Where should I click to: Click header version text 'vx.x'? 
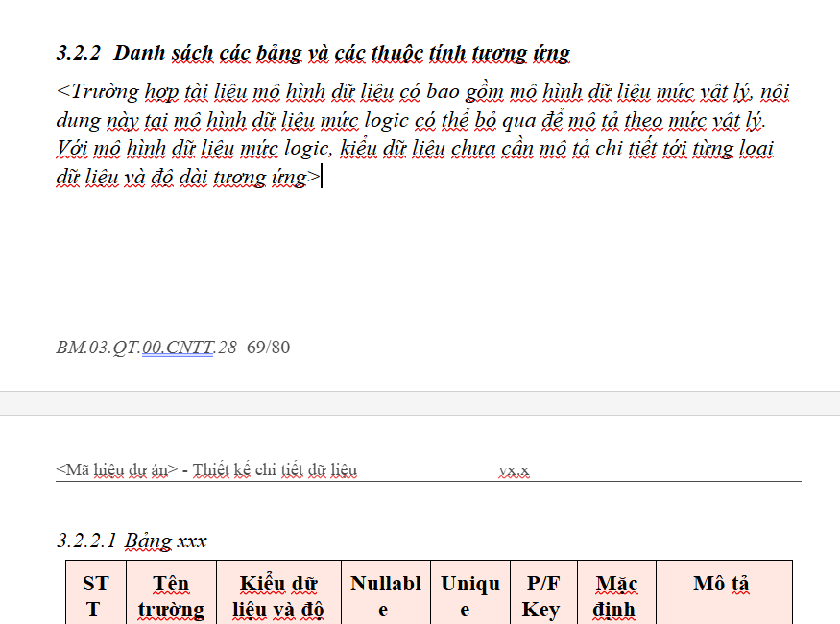[514, 470]
